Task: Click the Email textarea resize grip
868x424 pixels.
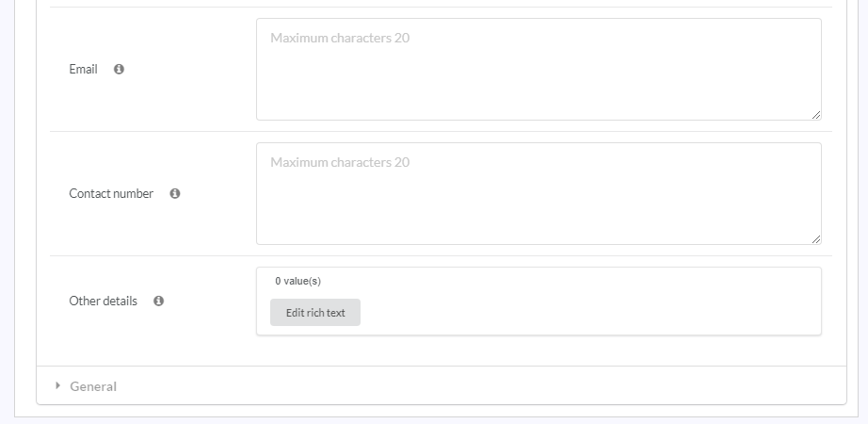Action: click(x=815, y=115)
